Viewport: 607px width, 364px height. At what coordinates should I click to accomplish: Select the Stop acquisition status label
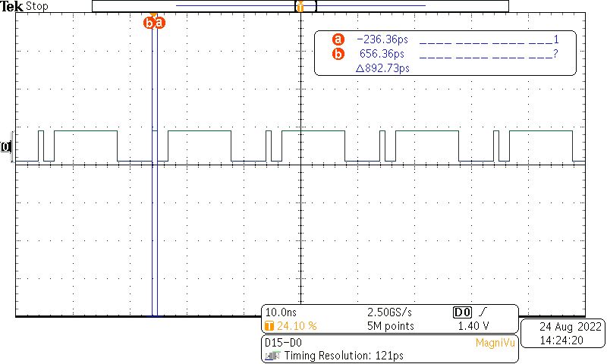[x=37, y=6]
